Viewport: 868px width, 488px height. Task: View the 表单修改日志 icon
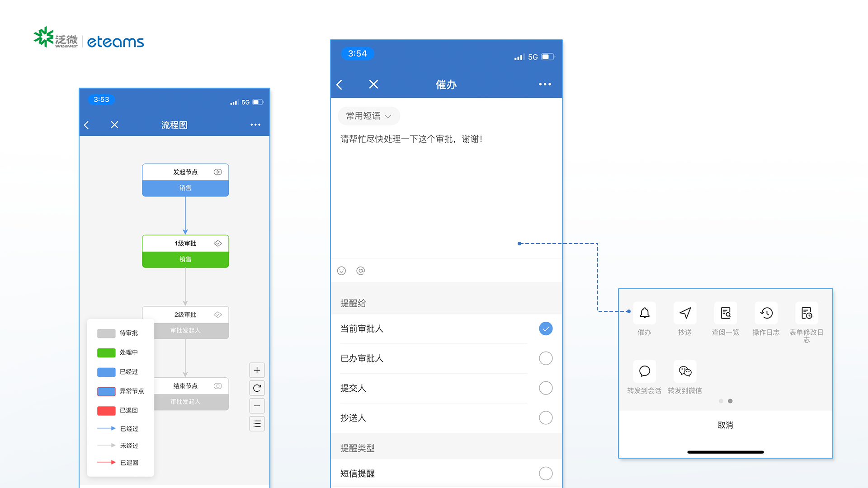(806, 313)
